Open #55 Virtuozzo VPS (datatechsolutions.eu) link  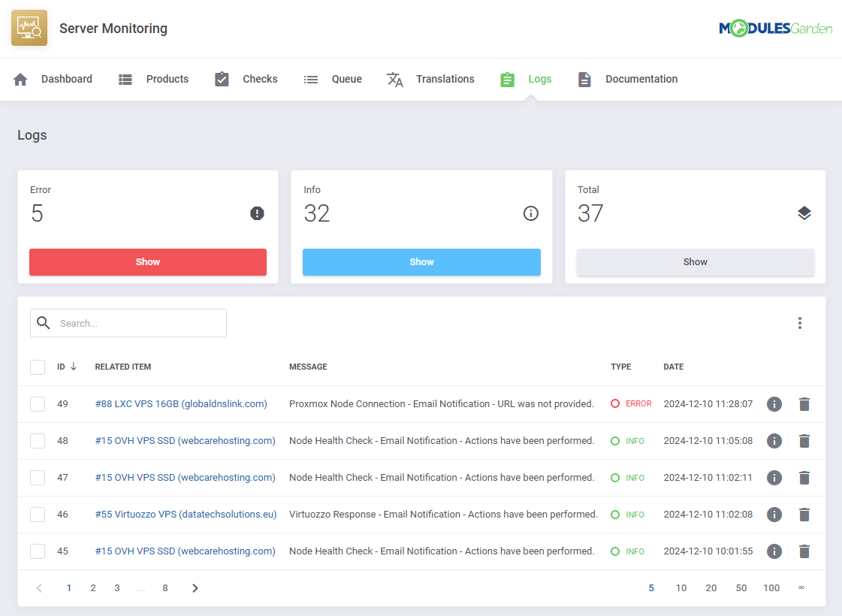pyautogui.click(x=186, y=515)
